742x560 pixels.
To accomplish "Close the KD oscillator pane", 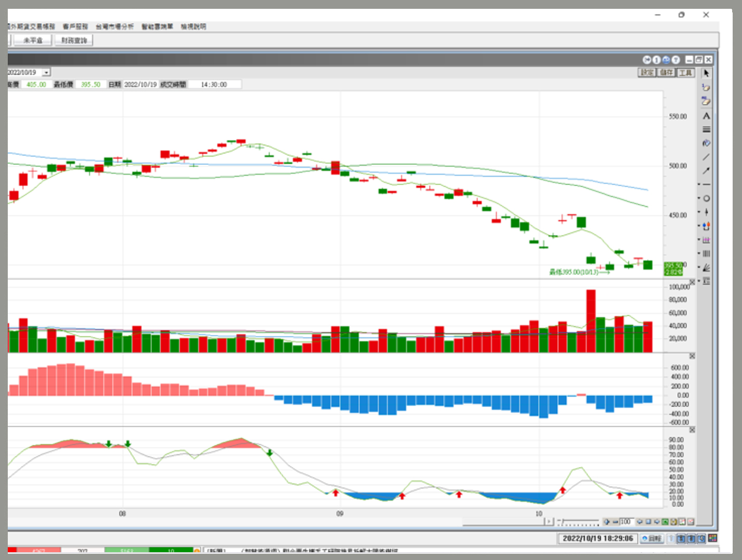I will pyautogui.click(x=692, y=430).
